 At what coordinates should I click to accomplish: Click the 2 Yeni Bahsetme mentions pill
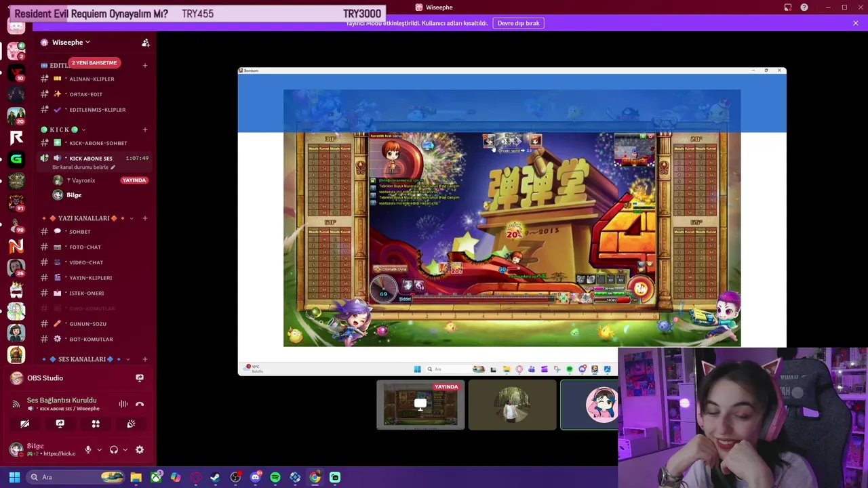(x=94, y=62)
